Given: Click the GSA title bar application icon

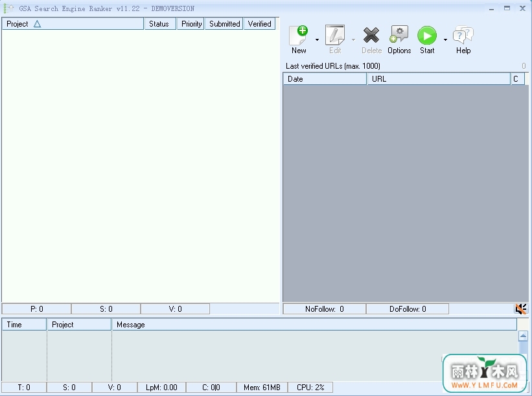Looking at the screenshot, I should tap(8, 8).
